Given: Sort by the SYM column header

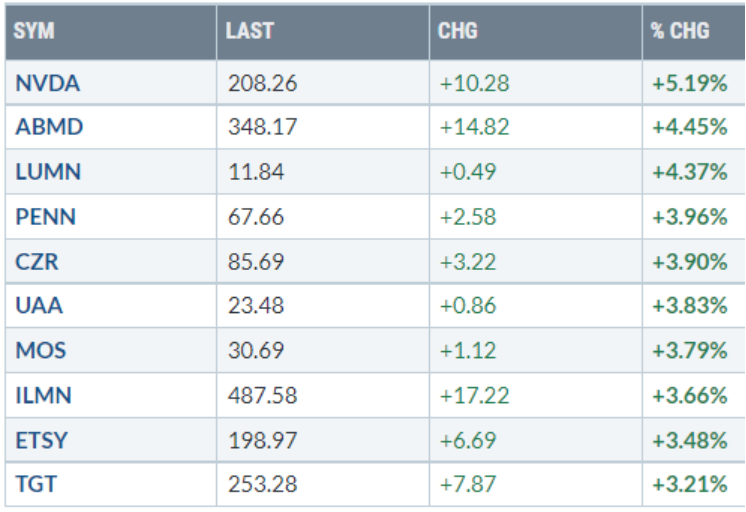Looking at the screenshot, I should 35,31.
